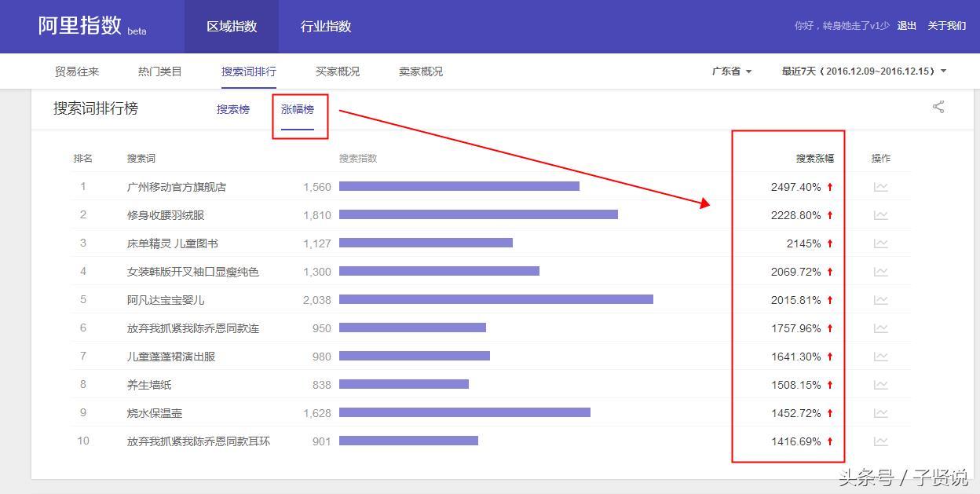Open the 关于我们 link
980x494 pixels.
point(947,26)
